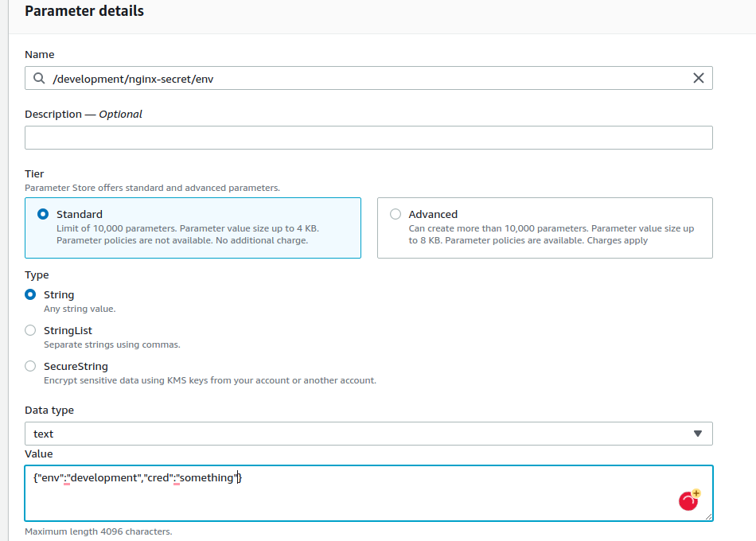Click the yellow plus badge on red icon
The width and height of the screenshot is (756, 541).
coord(696,493)
